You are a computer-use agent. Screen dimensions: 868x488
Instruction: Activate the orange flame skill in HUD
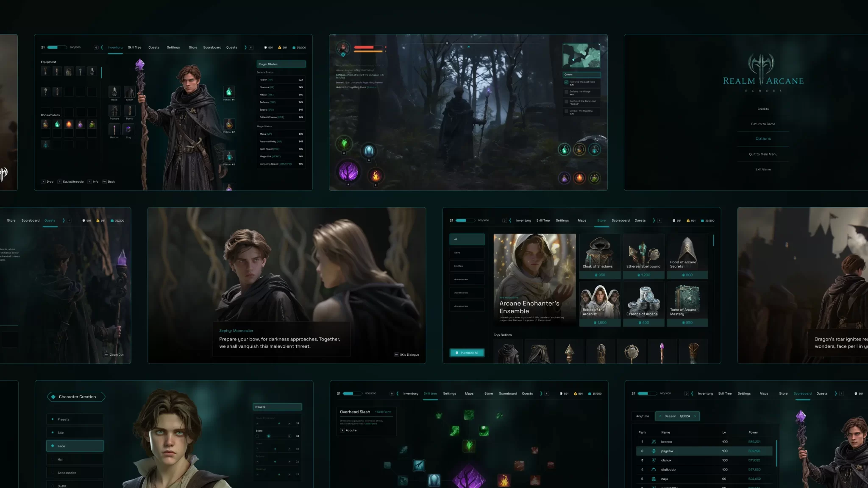376,175
